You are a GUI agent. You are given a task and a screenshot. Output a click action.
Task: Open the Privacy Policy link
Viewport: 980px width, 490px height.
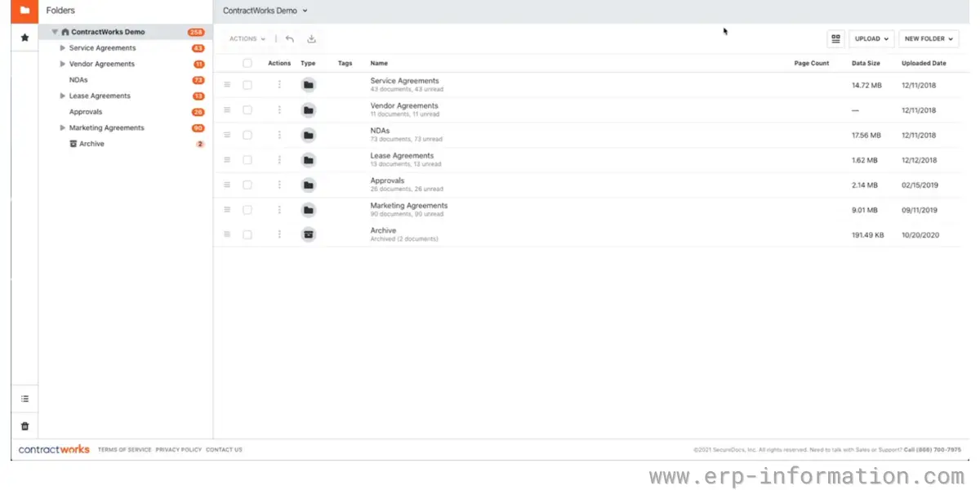(178, 449)
